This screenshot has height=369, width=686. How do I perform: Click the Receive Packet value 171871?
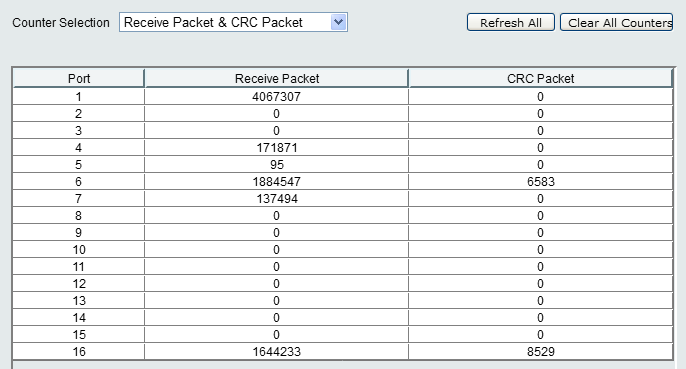(x=276, y=148)
